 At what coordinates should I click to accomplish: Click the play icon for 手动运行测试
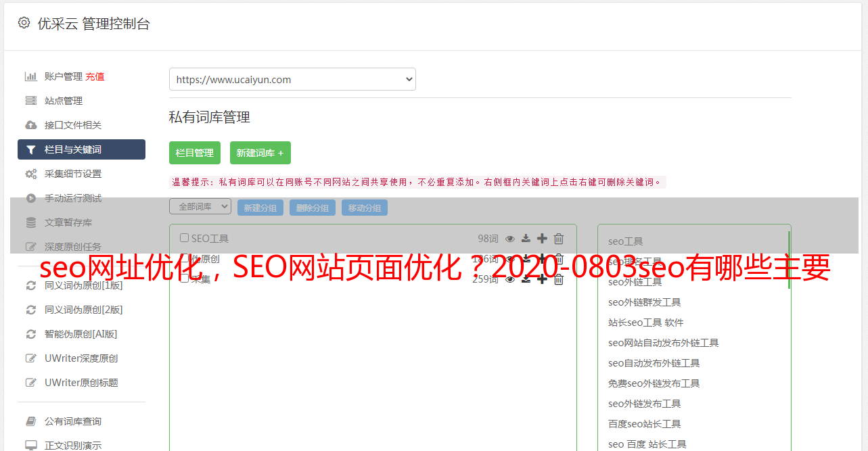tap(30, 198)
